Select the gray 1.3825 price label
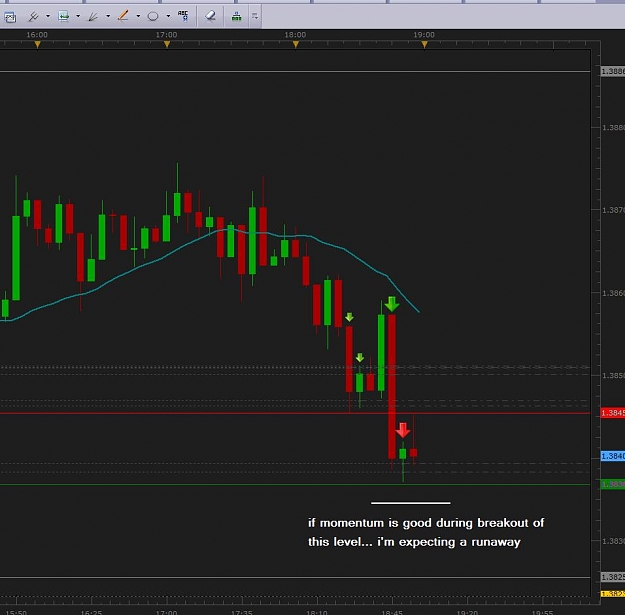This screenshot has width=625, height=615. [613, 577]
